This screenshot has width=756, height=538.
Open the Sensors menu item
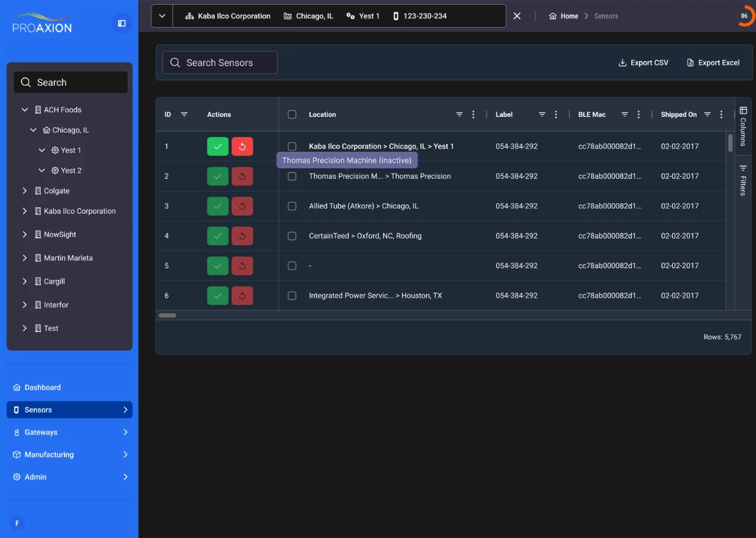(x=69, y=410)
